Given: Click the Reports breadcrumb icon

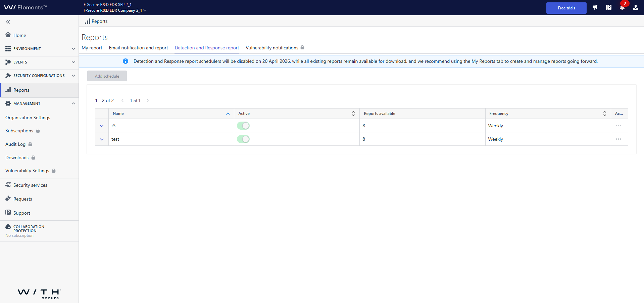Looking at the screenshot, I should [x=88, y=21].
